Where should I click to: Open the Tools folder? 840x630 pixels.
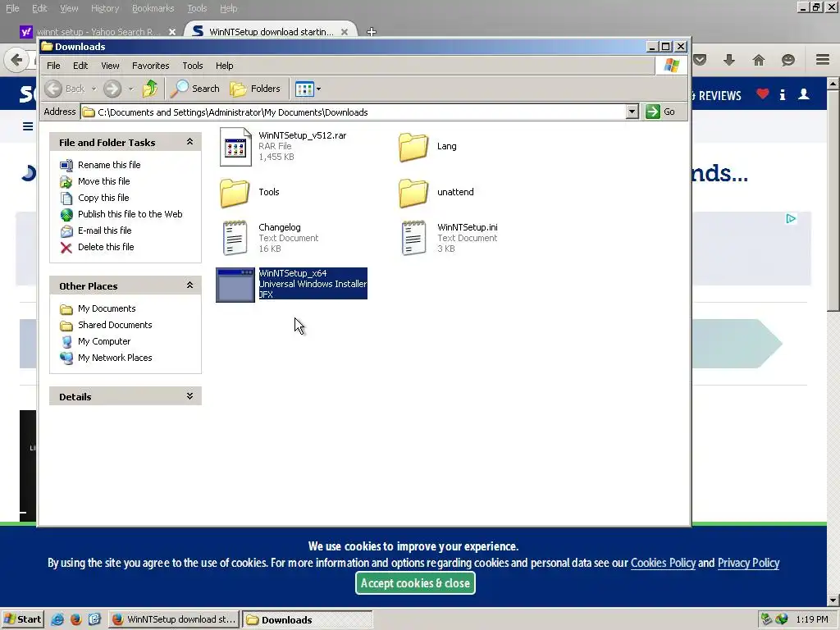235,192
